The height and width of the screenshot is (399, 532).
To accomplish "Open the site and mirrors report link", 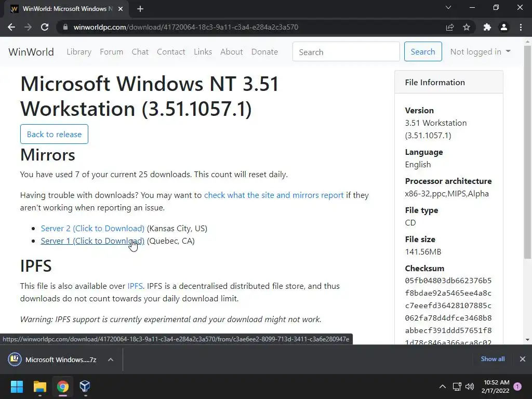I will 274,195.
